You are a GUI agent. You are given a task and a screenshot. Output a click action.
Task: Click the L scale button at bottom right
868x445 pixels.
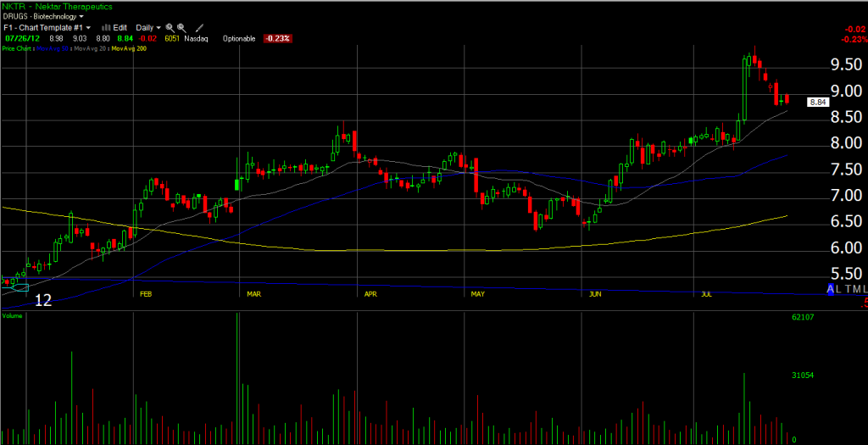pos(840,290)
